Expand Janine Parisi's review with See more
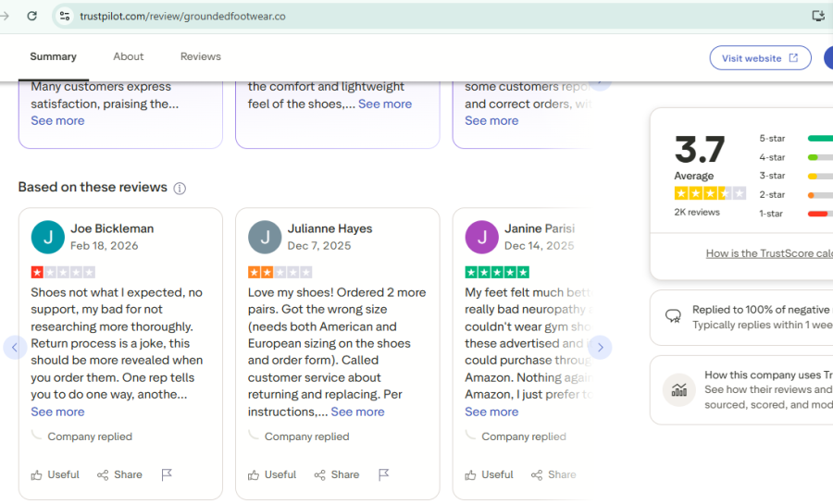833x504 pixels. pos(491,412)
